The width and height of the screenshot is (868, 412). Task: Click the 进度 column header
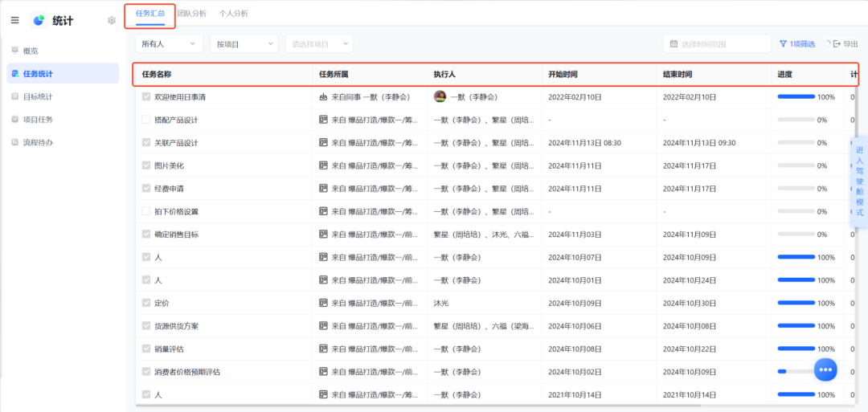[x=808, y=74]
